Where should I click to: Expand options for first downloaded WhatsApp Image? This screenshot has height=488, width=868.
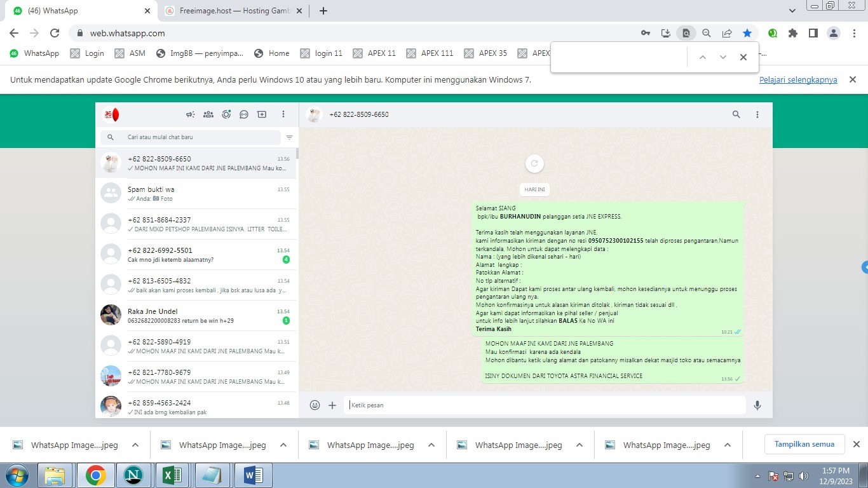[135, 445]
